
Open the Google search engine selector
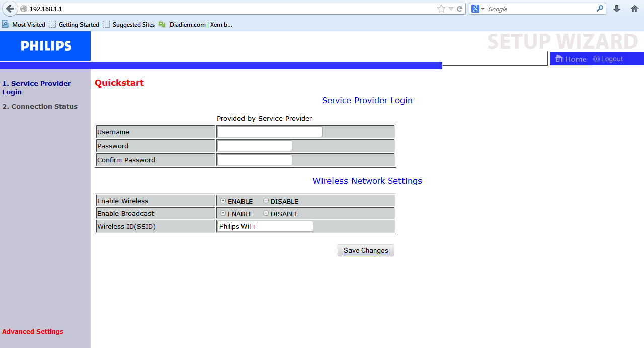[478, 9]
